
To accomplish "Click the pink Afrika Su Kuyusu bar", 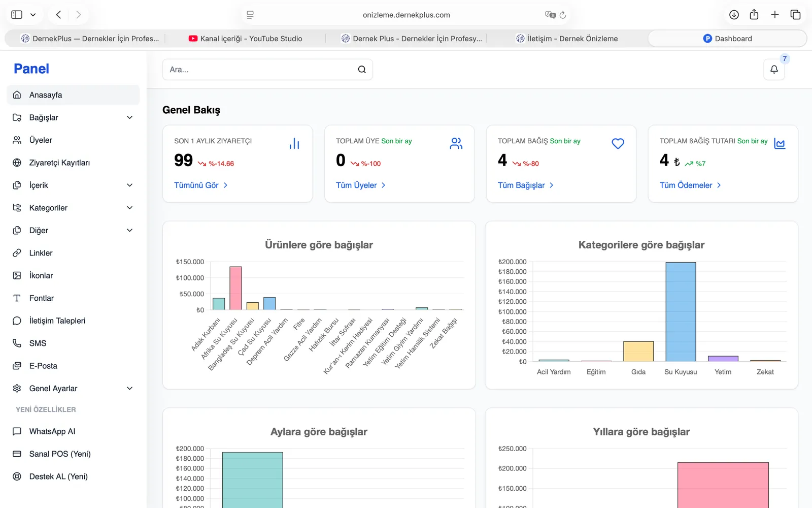I will coord(235,288).
